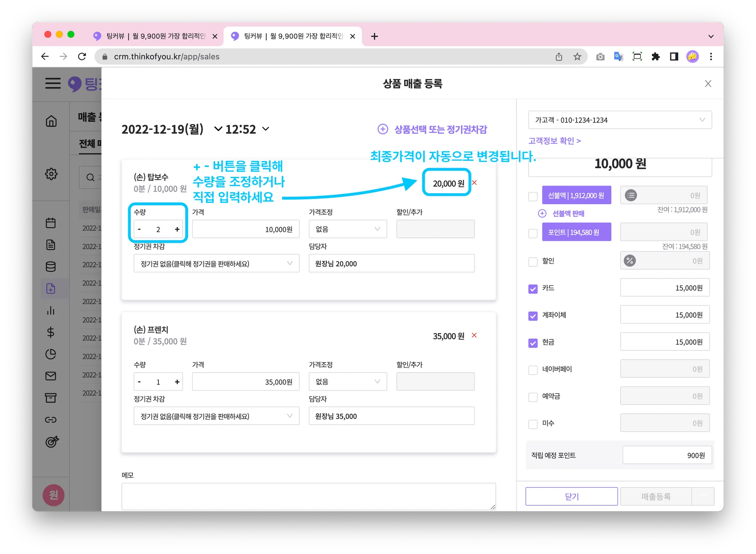
Task: Click the percent icon in 할인 field
Action: [630, 261]
